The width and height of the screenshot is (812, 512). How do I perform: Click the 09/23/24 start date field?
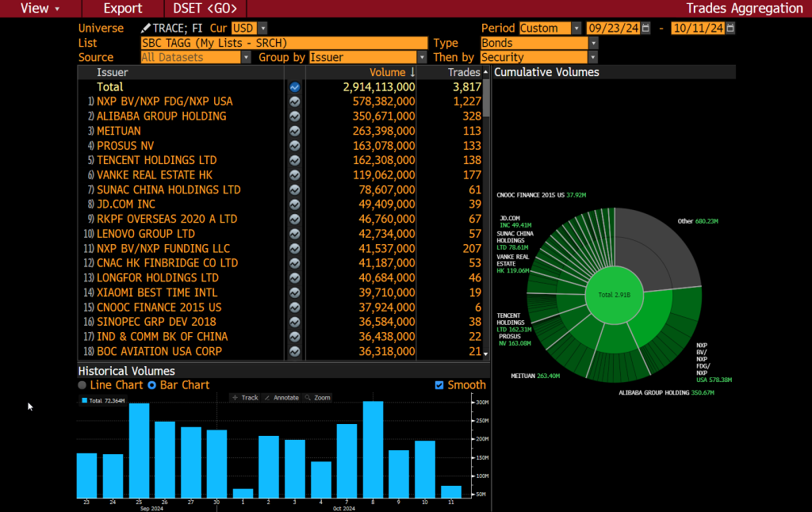point(613,28)
